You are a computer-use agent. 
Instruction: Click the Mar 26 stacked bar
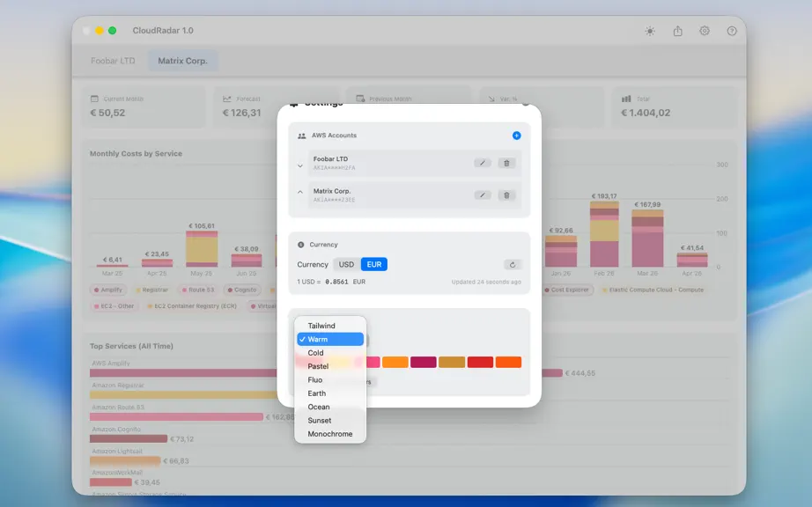point(647,238)
